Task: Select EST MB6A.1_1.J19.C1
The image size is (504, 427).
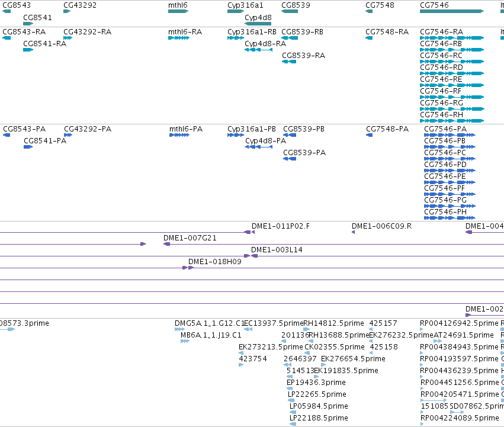Action: (211, 335)
